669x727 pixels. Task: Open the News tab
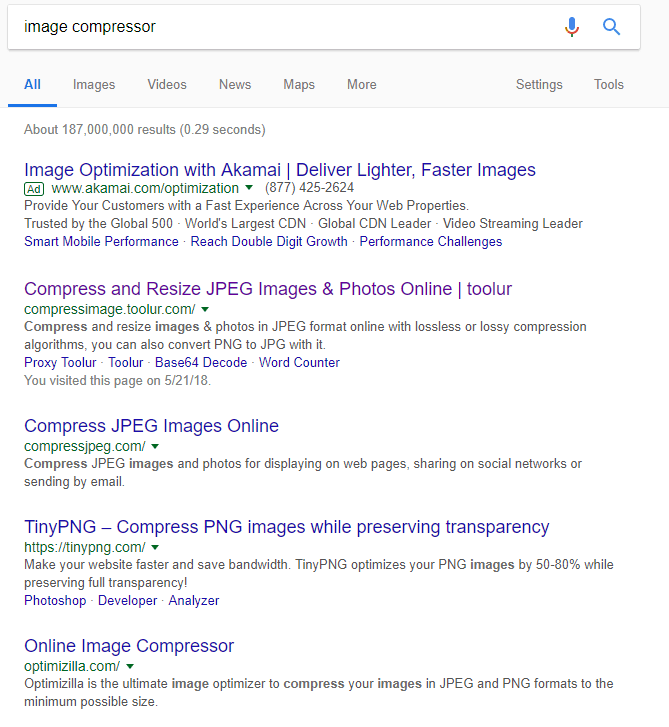pyautogui.click(x=235, y=84)
